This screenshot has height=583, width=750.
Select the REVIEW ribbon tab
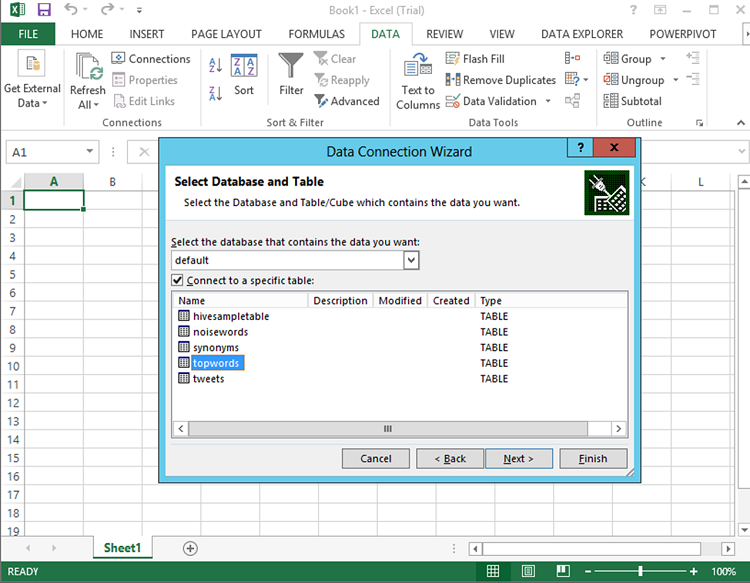pyautogui.click(x=444, y=34)
